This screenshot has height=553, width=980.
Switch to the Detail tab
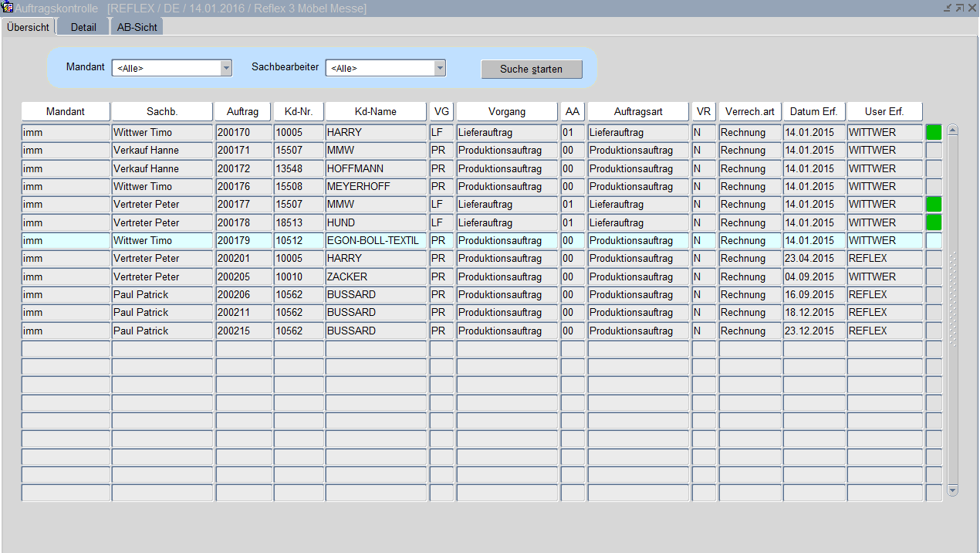[x=83, y=27]
